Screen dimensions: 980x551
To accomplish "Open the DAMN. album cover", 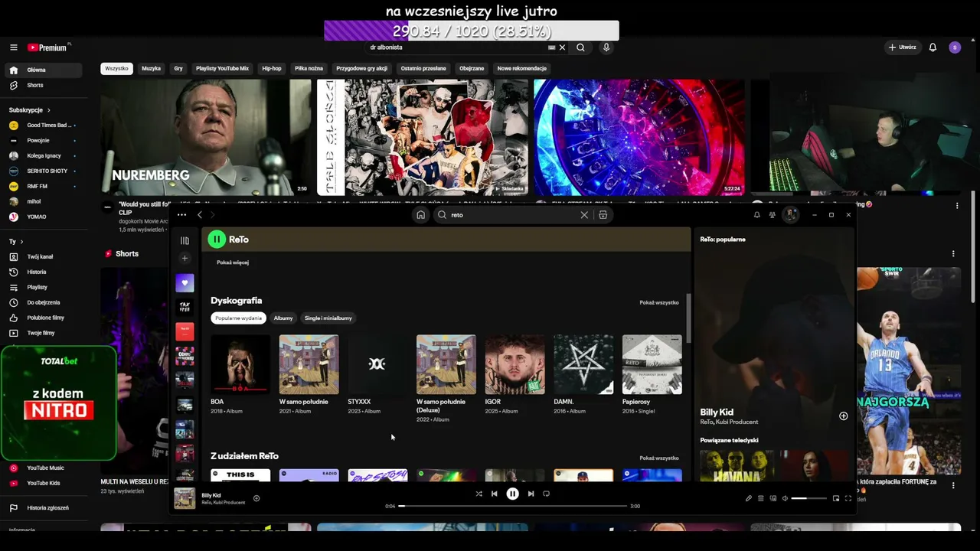I will 583,364.
